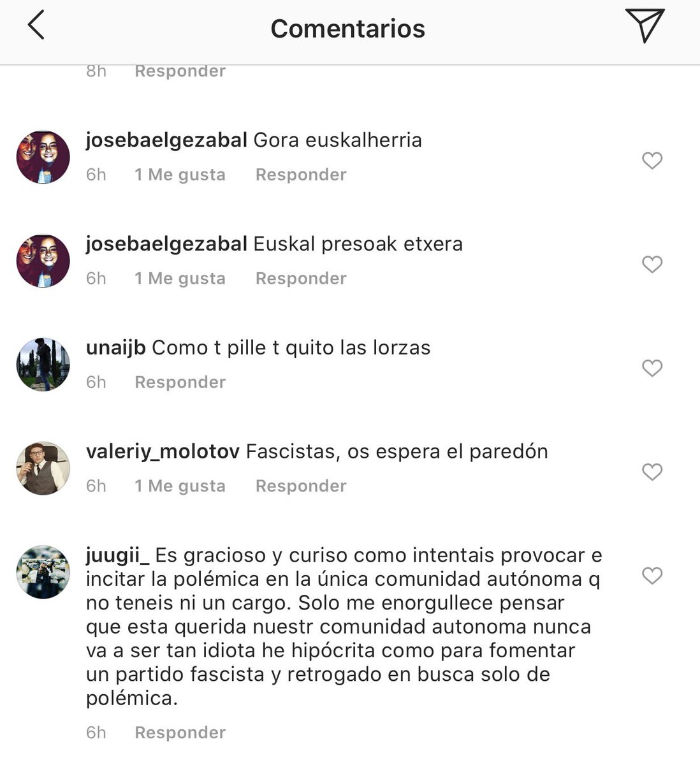The height and width of the screenshot is (765, 700).
Task: View likes on valeriy_molotov's comment
Action: click(180, 486)
